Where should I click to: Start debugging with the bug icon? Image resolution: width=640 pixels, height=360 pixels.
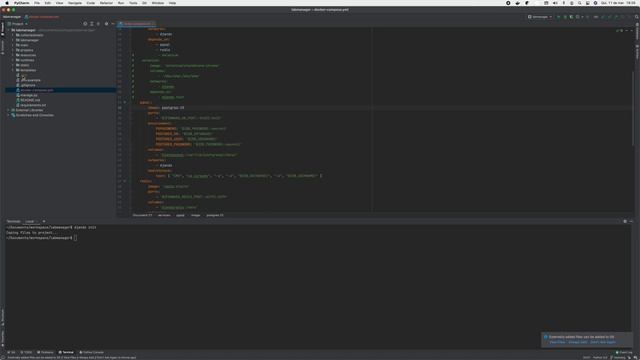point(565,17)
